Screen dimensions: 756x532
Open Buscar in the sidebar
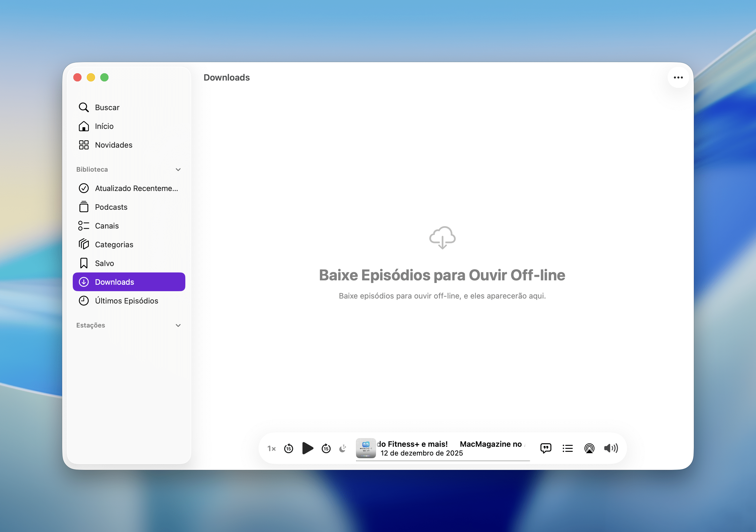click(107, 108)
